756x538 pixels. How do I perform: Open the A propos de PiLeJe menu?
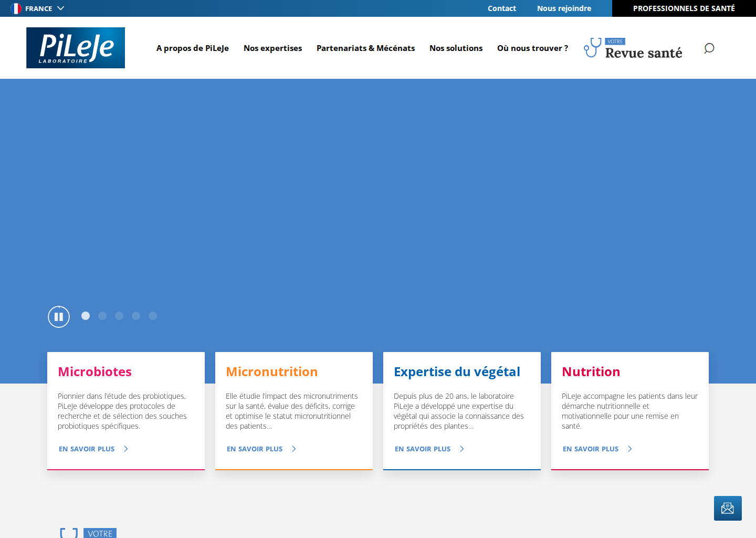click(x=193, y=48)
